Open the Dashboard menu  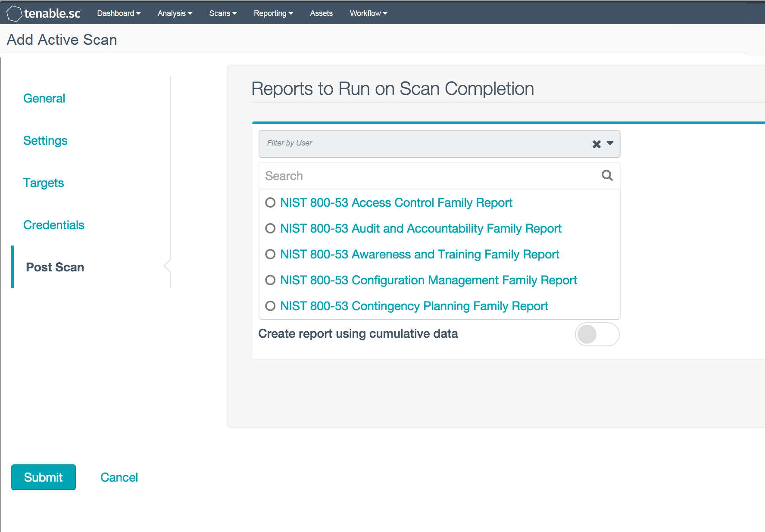[x=118, y=13]
